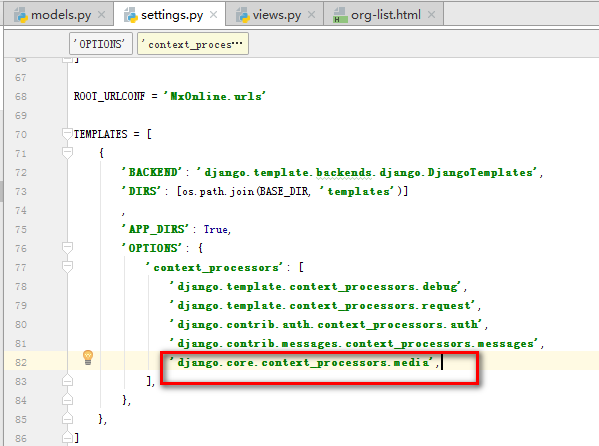Click the 'OPTIONS' breadcrumb
The width and height of the screenshot is (599, 446).
101,44
